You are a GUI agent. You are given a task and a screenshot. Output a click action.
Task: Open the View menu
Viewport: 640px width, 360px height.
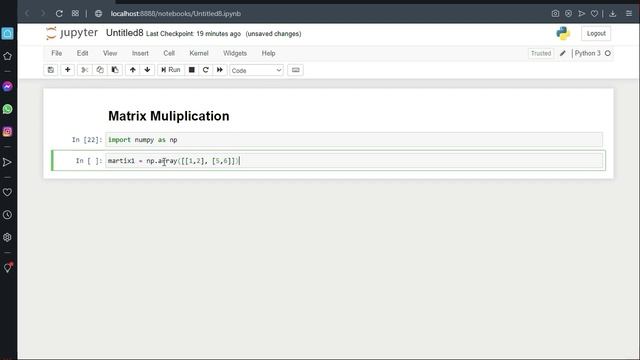(110, 53)
